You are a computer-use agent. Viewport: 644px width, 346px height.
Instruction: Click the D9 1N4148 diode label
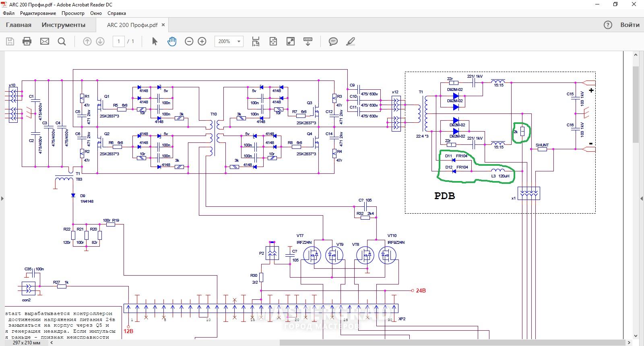point(87,199)
